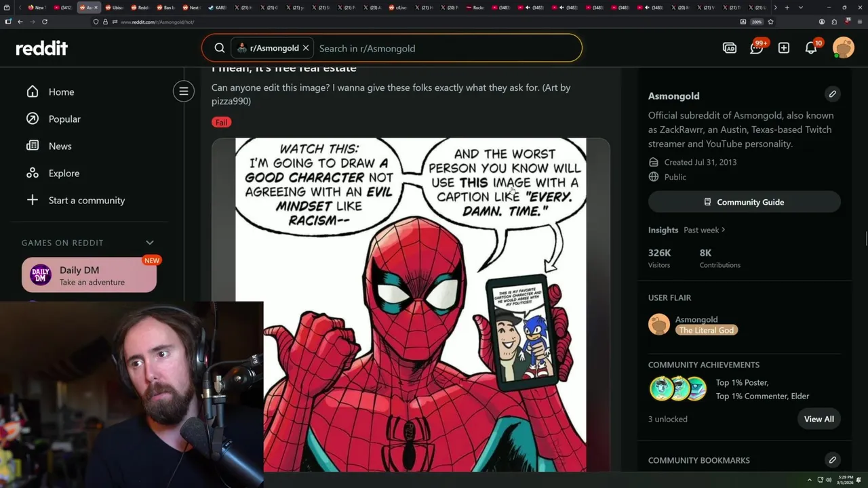
Task: Open a new browser tab
Action: [787, 7]
